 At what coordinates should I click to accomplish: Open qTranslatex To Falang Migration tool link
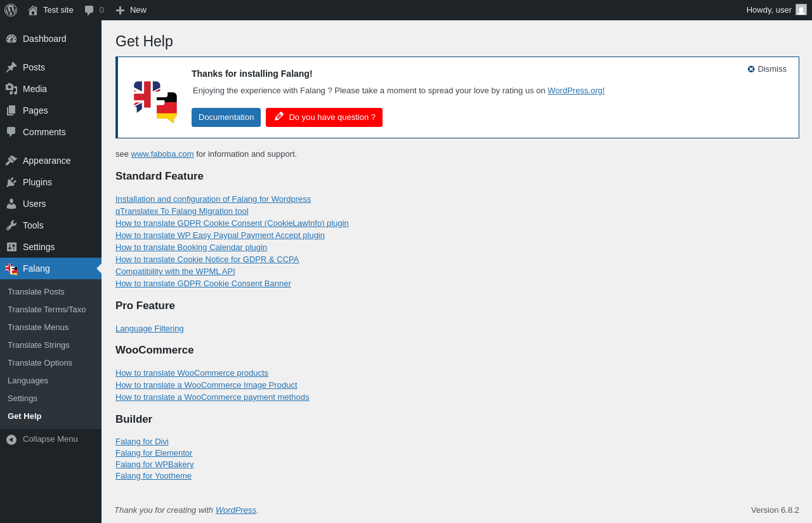(x=182, y=211)
